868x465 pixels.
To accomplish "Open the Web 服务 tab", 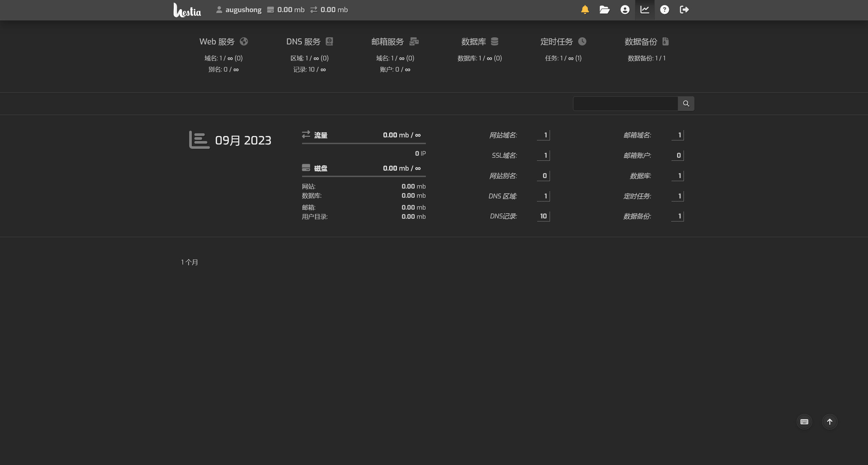I will point(223,41).
